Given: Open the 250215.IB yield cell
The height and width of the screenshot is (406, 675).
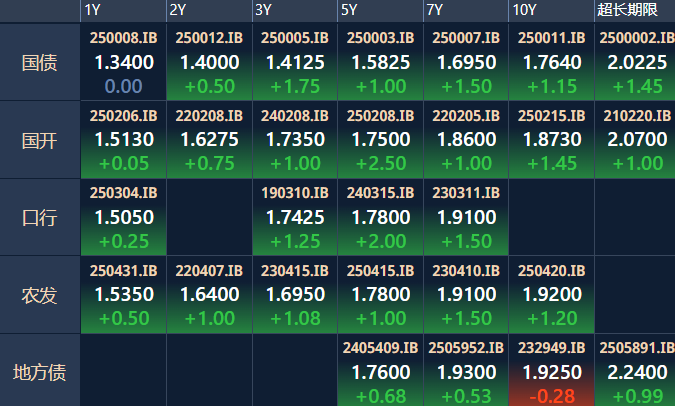Looking at the screenshot, I should coord(551,139).
